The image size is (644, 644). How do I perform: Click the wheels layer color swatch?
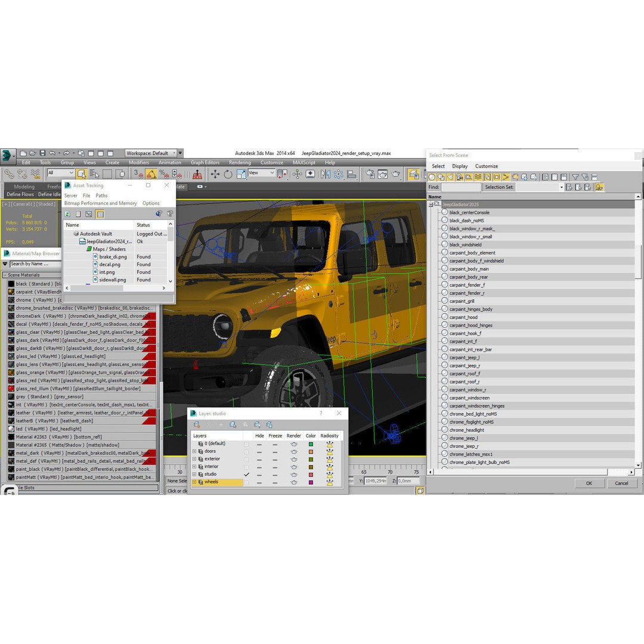(x=311, y=481)
